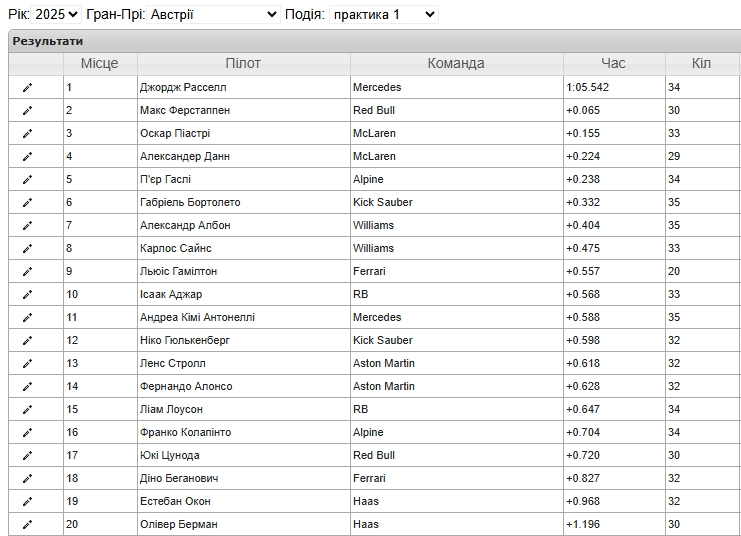Open edit for П'єр Гаслі row
The height and width of the screenshot is (536, 741).
27,180
